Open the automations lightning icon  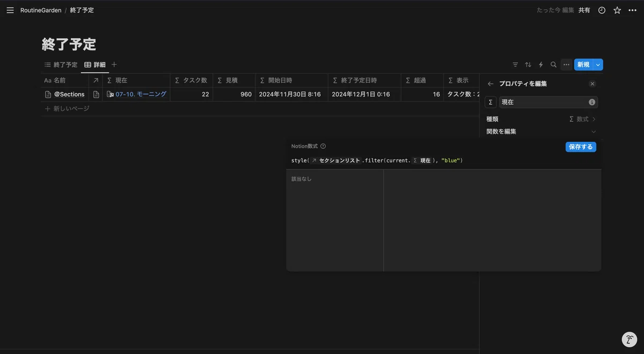541,64
